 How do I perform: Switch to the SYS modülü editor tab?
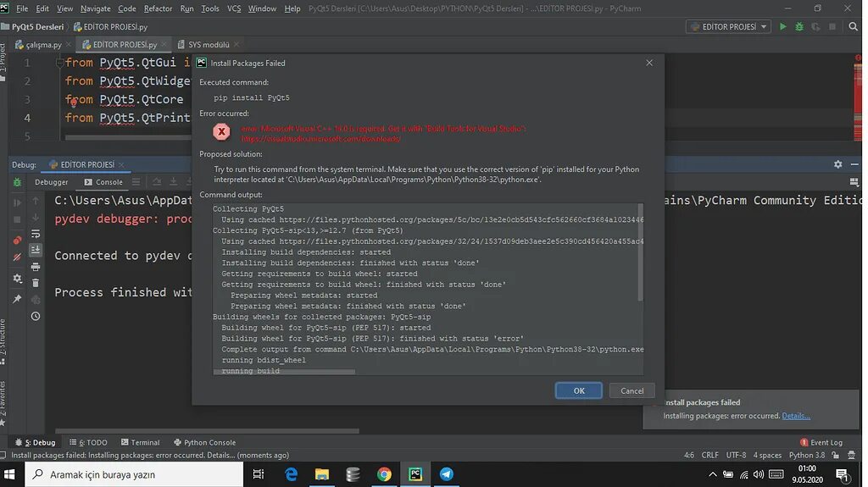click(x=209, y=44)
